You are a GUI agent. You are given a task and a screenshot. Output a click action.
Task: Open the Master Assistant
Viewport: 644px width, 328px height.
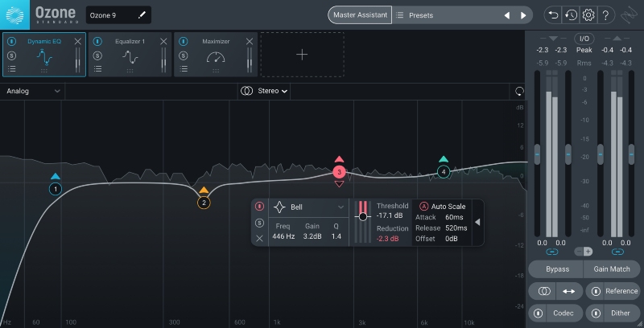point(359,14)
